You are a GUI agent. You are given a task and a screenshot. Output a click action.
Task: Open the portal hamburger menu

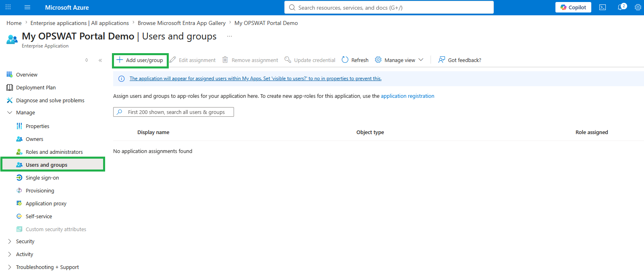(27, 7)
